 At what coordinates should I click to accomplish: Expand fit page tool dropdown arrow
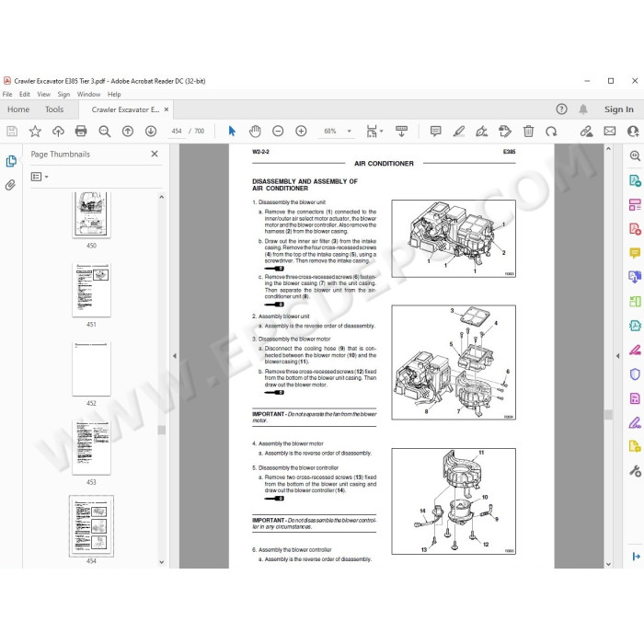382,132
